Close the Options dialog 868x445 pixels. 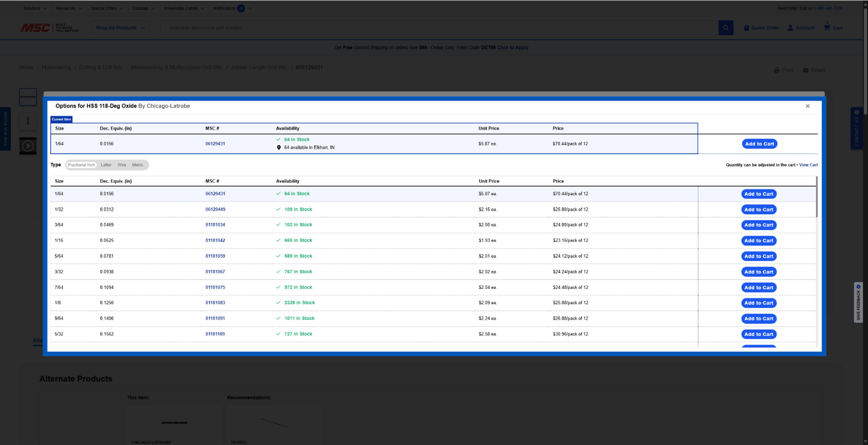coord(808,106)
